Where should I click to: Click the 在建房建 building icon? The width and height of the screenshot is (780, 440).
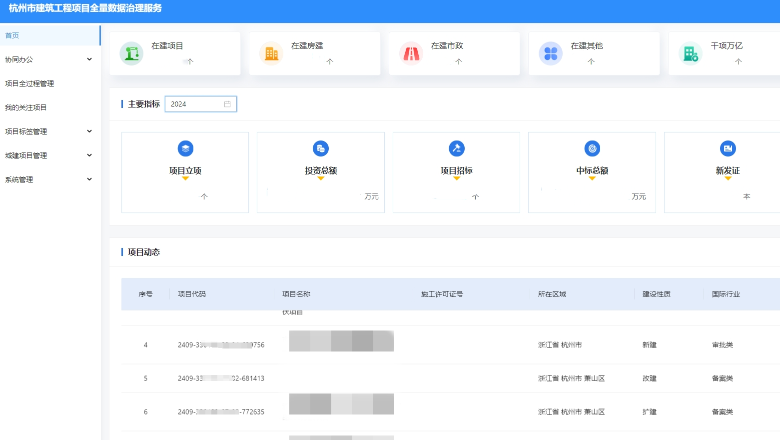click(271, 53)
